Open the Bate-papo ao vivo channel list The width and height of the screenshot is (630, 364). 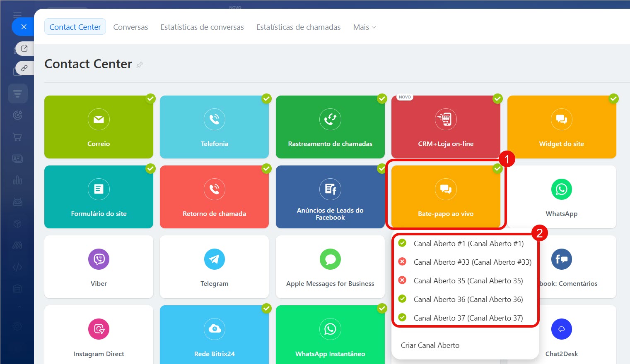click(445, 197)
